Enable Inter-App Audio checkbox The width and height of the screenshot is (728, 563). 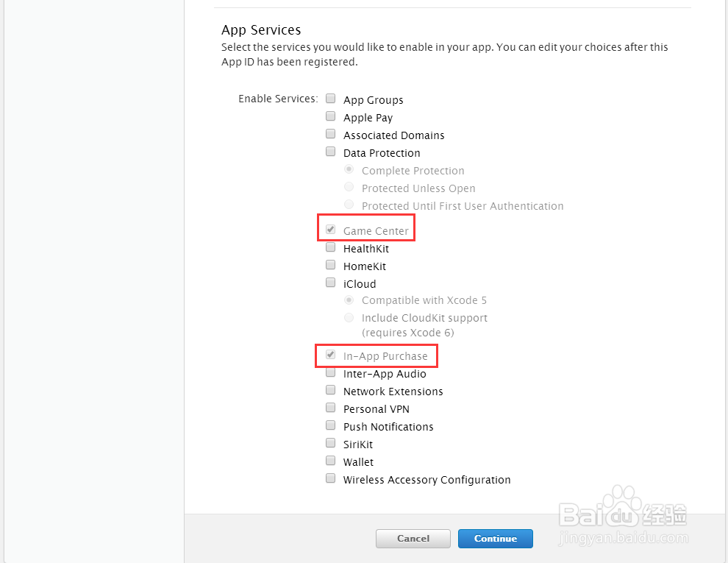(x=331, y=372)
